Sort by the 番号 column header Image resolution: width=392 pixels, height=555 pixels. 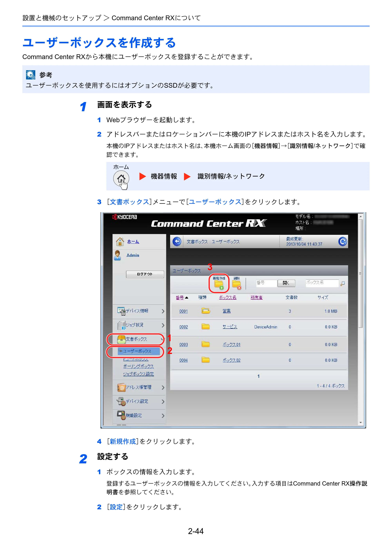(180, 298)
